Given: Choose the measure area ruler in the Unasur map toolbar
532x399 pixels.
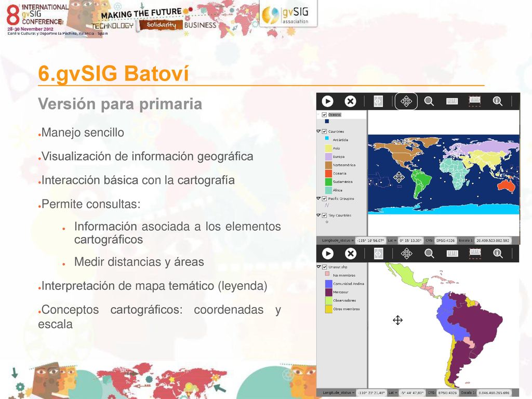Looking at the screenshot, I should 475,254.
